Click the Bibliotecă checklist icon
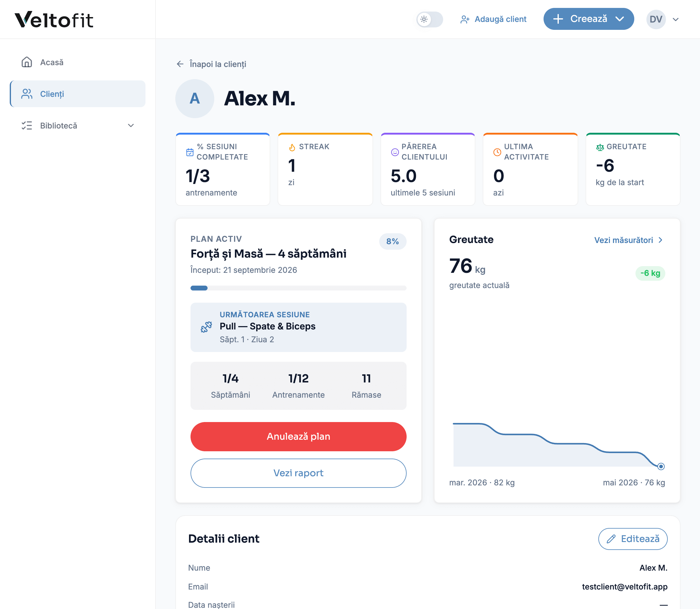This screenshot has height=609, width=700. pos(26,125)
